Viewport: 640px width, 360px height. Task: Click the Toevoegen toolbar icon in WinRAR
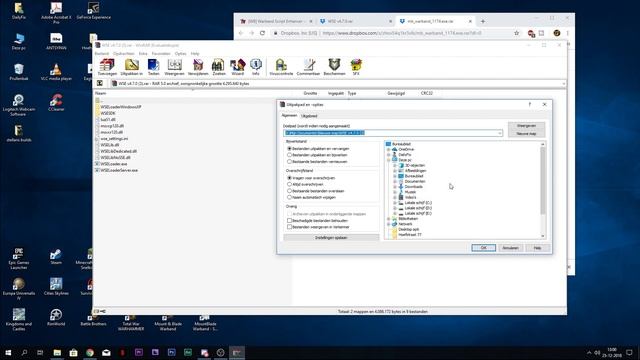click(x=107, y=67)
